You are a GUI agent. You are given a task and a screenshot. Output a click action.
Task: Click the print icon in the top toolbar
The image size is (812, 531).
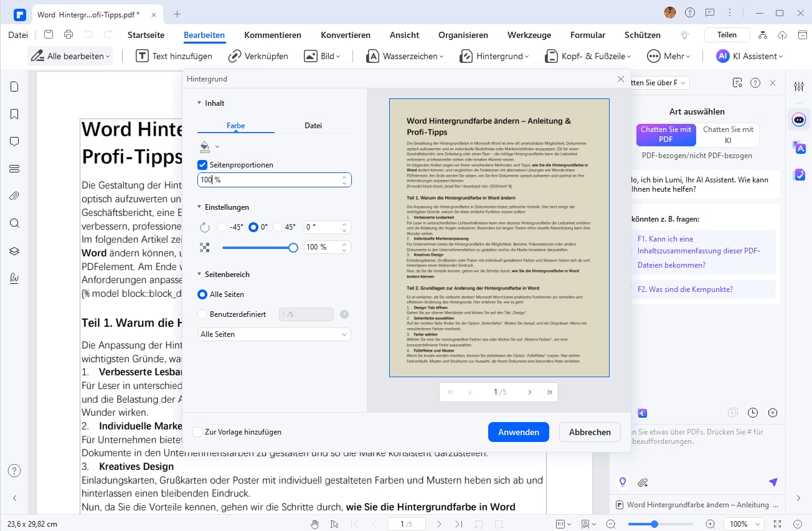click(x=68, y=35)
